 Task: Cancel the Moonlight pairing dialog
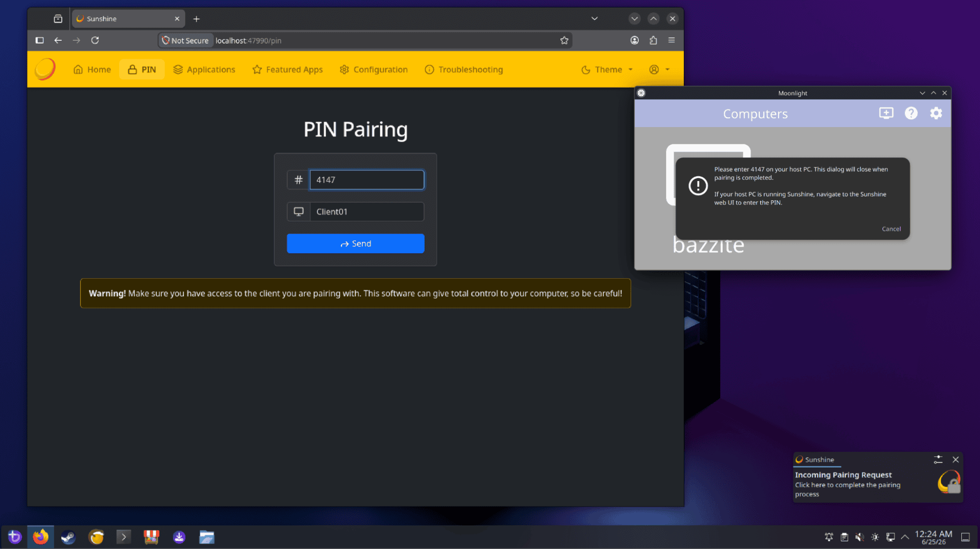[891, 229]
